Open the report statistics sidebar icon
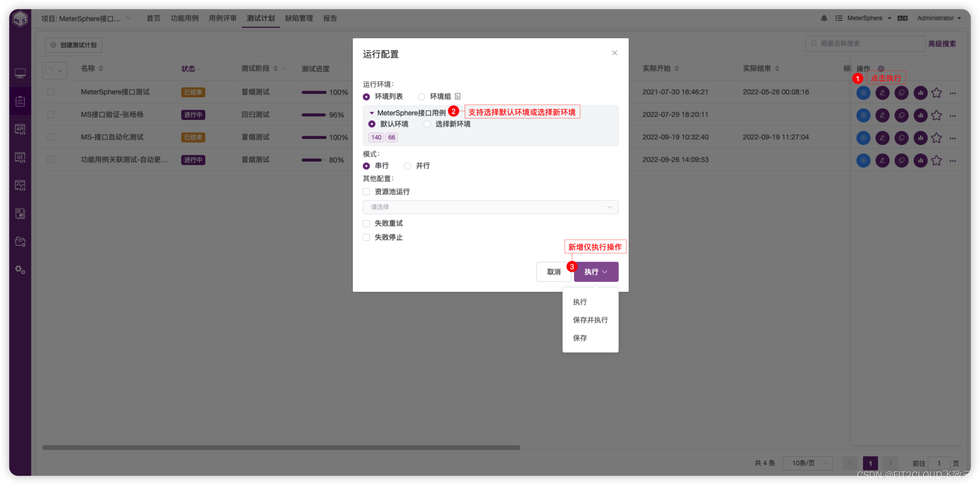This screenshot has width=980, height=485. click(20, 214)
